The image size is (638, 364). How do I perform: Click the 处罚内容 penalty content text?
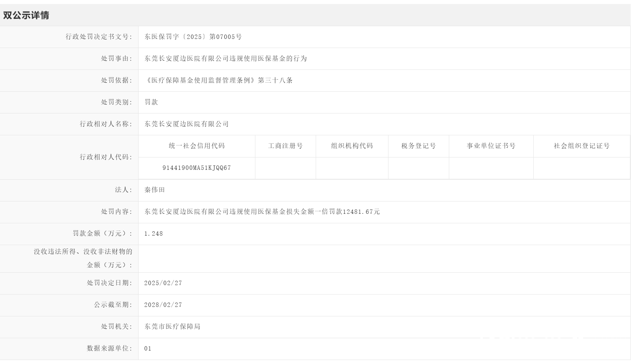coord(262,212)
